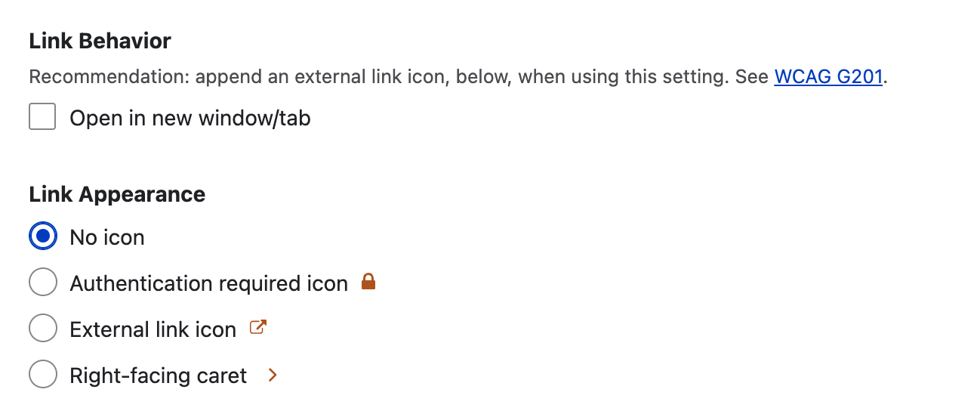Click the Link Appearance heading
The image size is (980, 414).
click(117, 194)
